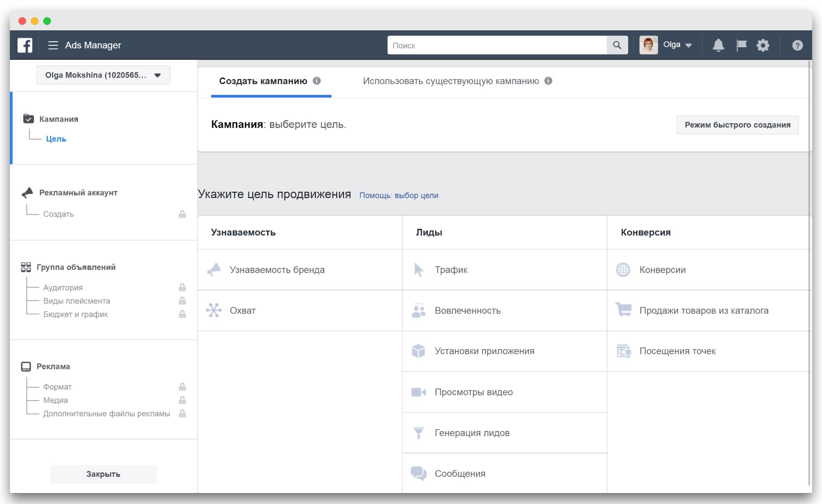Select the Цель step in sidebar

point(56,139)
